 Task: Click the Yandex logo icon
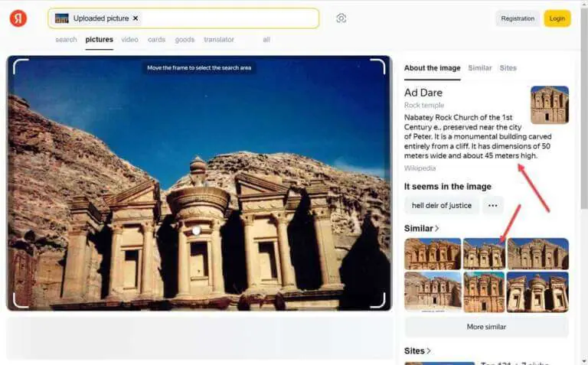click(x=18, y=18)
